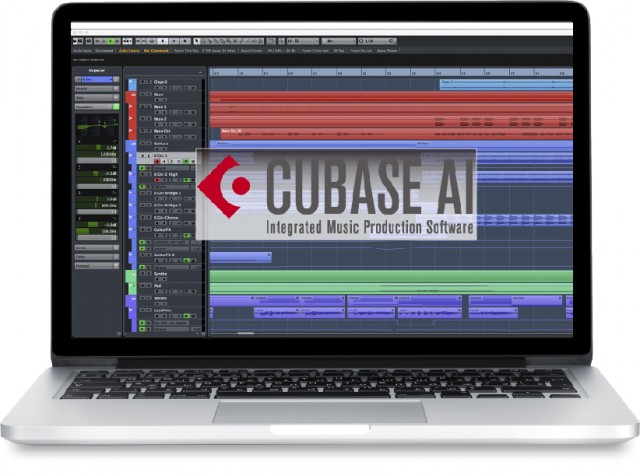Click the Record Time Max info text

(204, 51)
